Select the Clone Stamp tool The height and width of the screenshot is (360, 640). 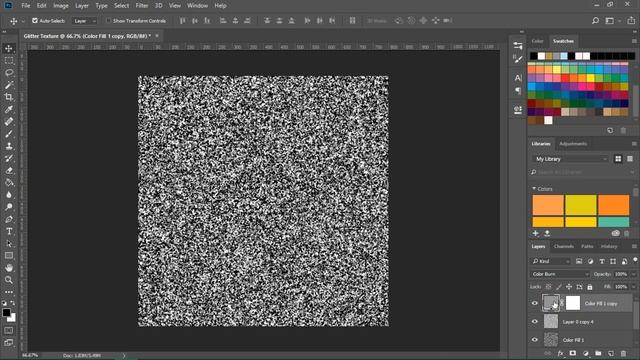pos(9,146)
